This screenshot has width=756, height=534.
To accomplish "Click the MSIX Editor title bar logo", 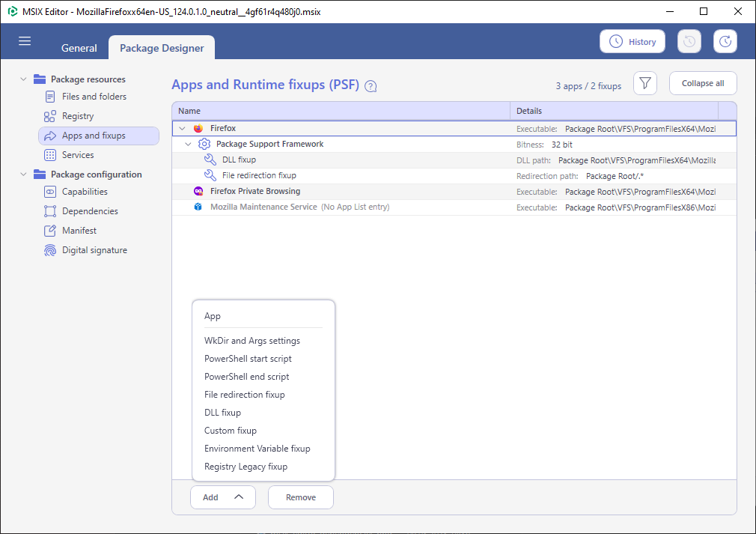I will (x=13, y=11).
